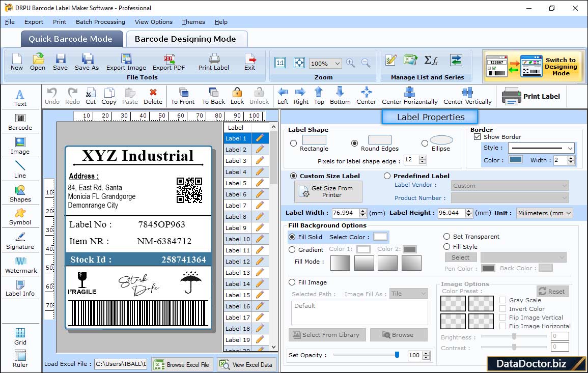Click the zoom out magnifier
588x373 pixels.
pos(366,63)
